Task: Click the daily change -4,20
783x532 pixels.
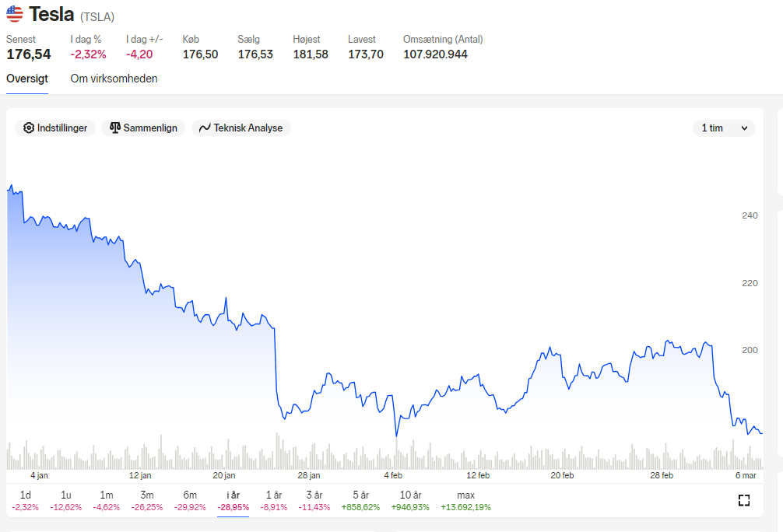Action: pos(139,54)
